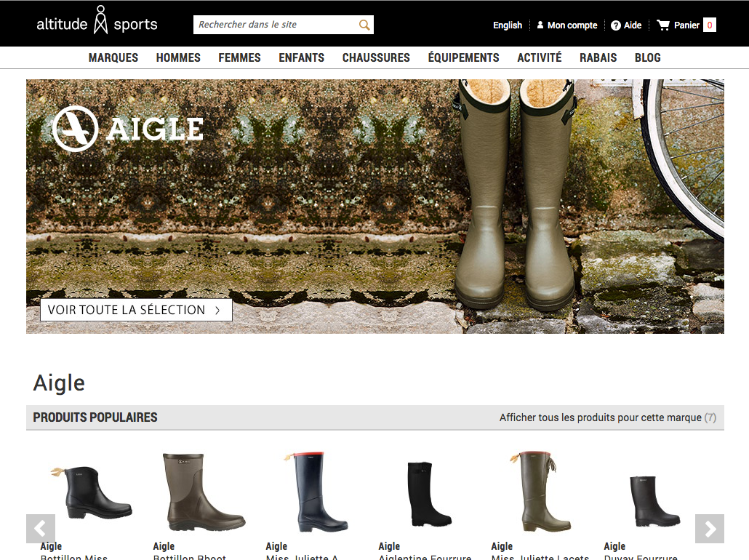Click the Aigle boots hero banner image

point(375,207)
